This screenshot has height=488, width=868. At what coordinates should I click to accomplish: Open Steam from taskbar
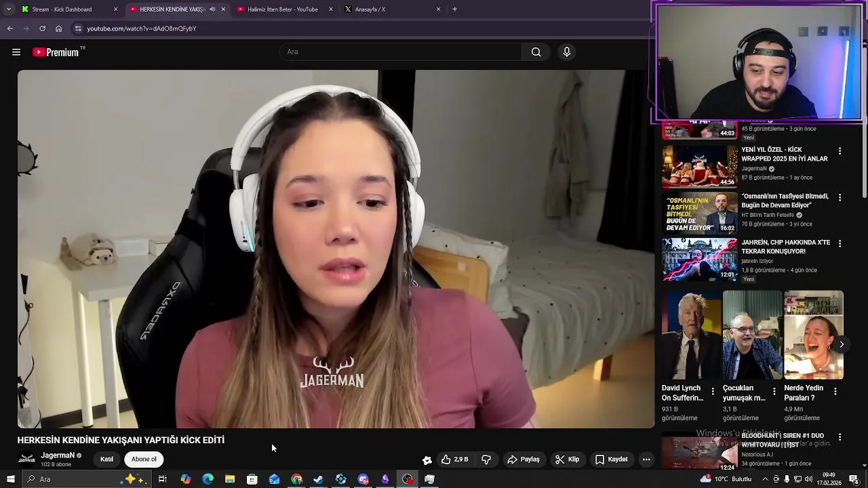click(x=318, y=479)
